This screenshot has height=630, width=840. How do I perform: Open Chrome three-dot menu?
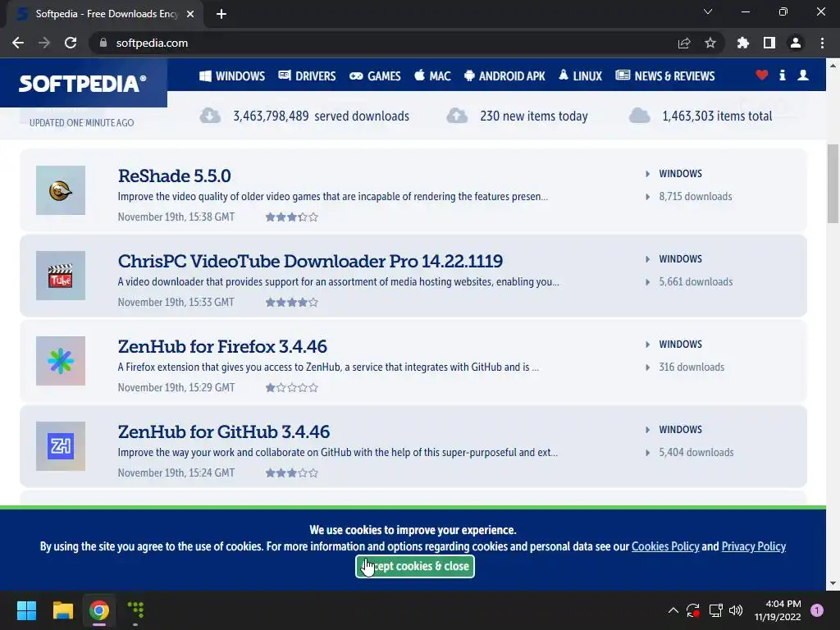coord(822,43)
